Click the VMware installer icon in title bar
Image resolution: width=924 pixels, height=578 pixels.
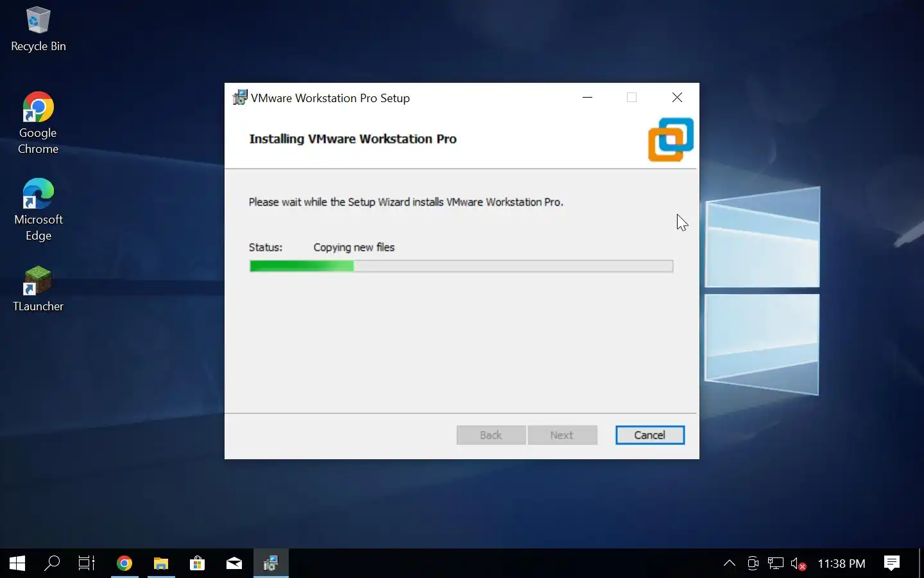coord(240,98)
